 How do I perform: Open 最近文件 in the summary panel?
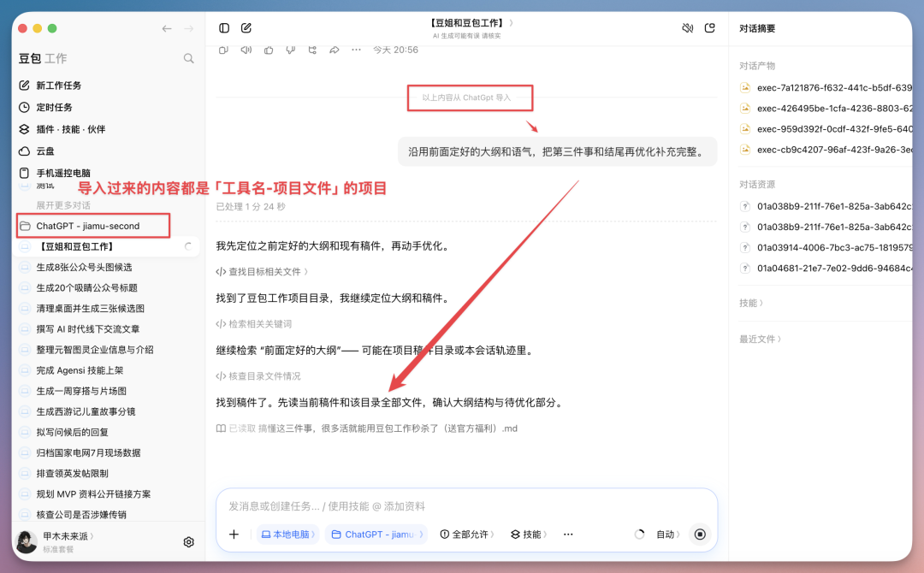coord(761,339)
